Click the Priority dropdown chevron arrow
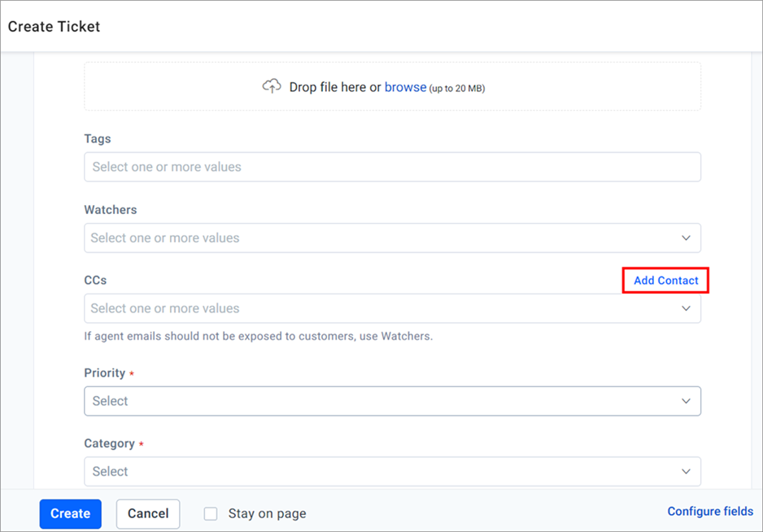 [x=686, y=401]
